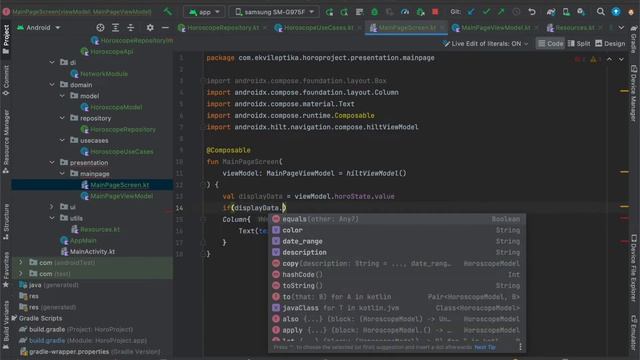Click Select Opened File target icon
The width and height of the screenshot is (640, 360).
coord(100,28)
